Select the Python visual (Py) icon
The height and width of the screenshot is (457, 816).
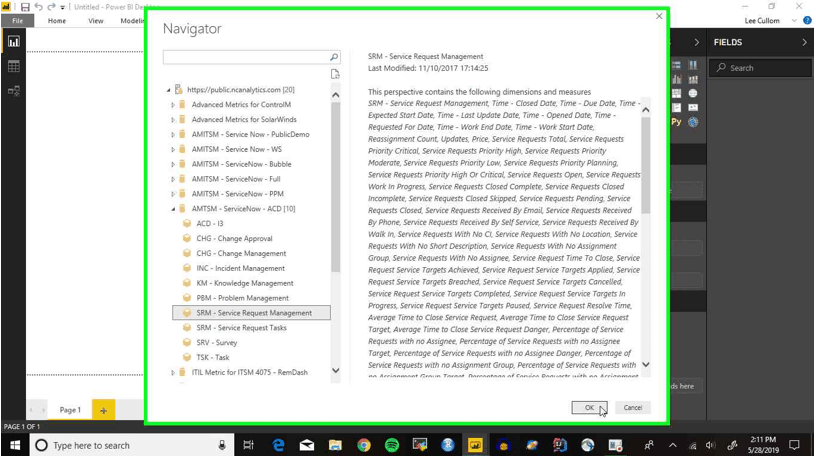coord(676,122)
